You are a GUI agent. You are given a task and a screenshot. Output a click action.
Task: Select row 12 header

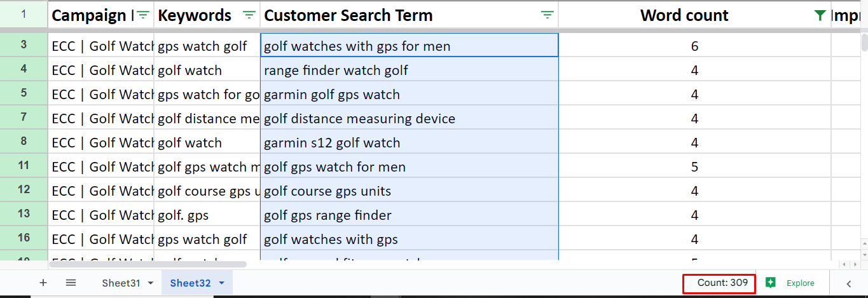click(x=24, y=191)
